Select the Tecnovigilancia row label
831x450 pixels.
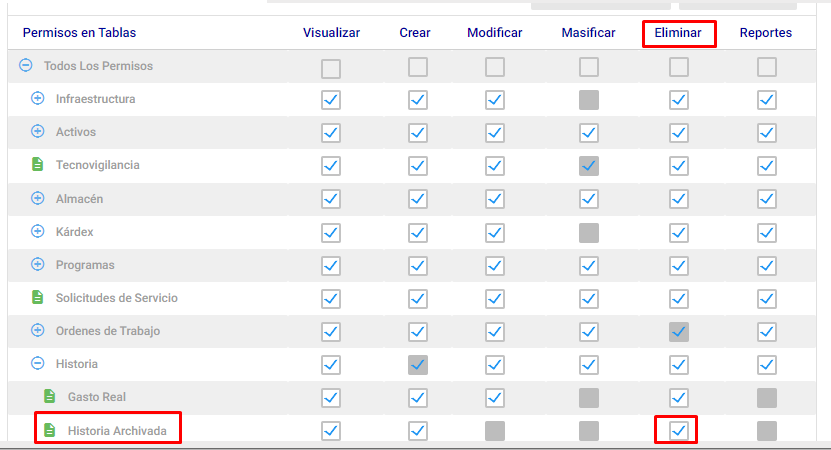pos(98,165)
